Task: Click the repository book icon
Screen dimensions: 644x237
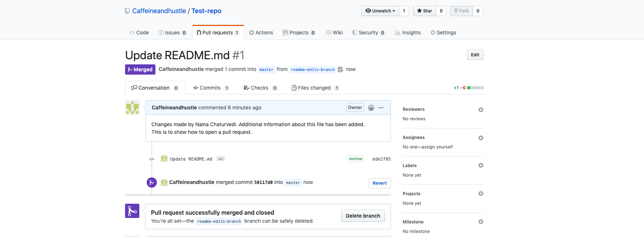Action: click(127, 11)
